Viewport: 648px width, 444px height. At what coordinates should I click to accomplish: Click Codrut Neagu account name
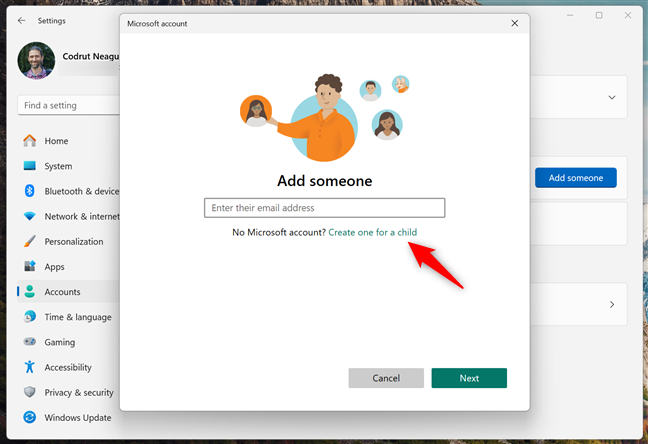coord(91,56)
